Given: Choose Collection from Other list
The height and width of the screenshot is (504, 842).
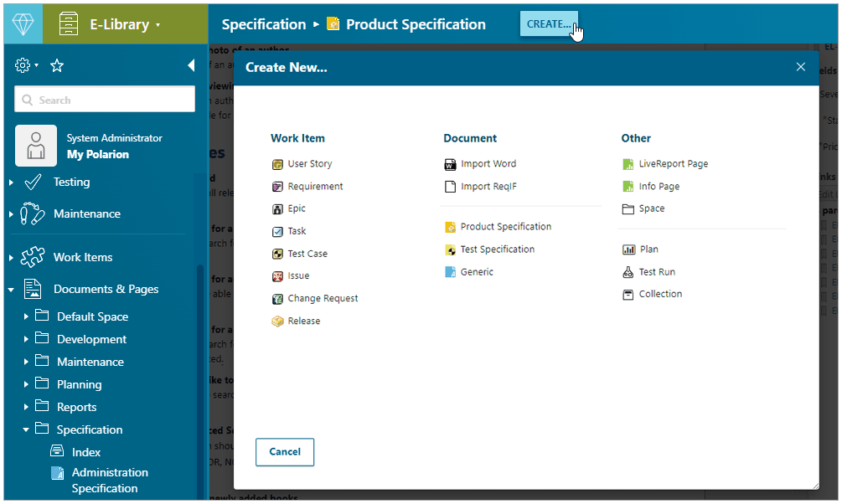Looking at the screenshot, I should [660, 294].
